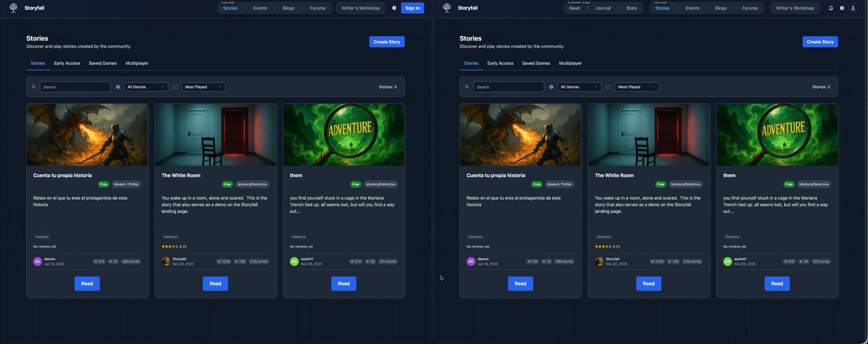Switch to Saved Games tab in the left window
868x344 pixels.
click(103, 63)
